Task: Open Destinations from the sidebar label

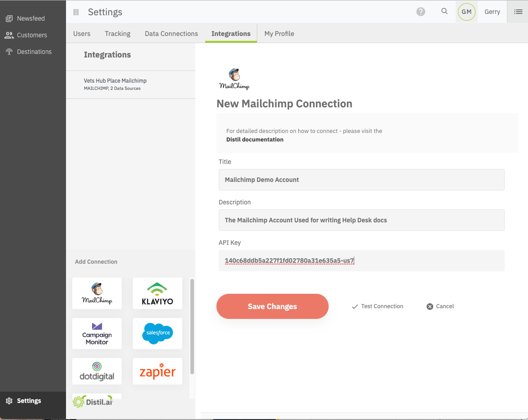Action: (34, 52)
